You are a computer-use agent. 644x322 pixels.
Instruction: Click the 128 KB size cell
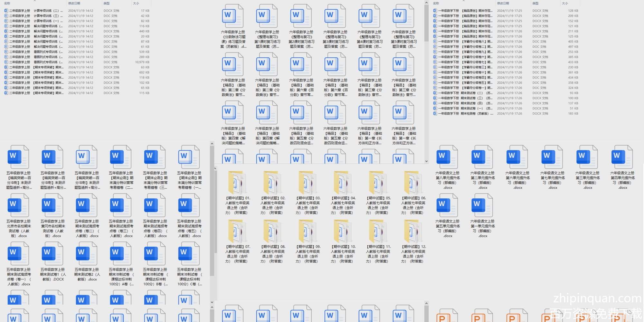573,11
